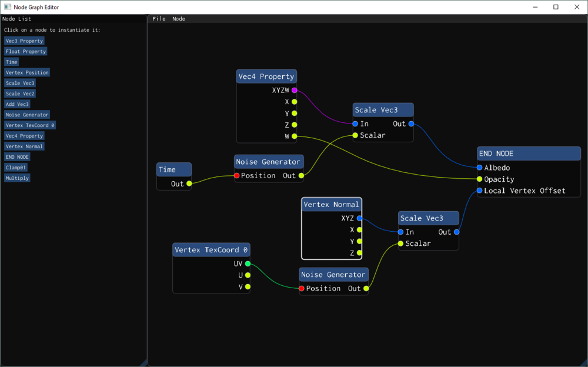Click the Position input on upper Noise Generator
The width and height of the screenshot is (588, 367).
[x=237, y=175]
